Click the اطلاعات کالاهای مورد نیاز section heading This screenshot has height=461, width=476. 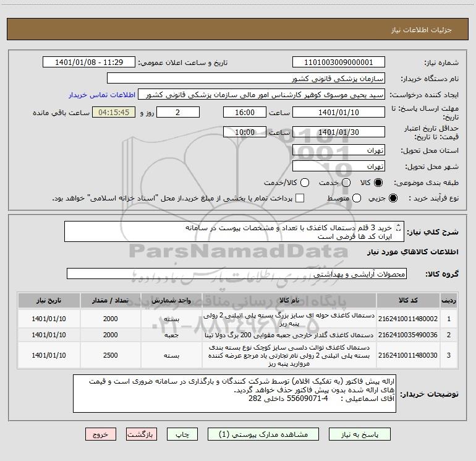click(413, 252)
